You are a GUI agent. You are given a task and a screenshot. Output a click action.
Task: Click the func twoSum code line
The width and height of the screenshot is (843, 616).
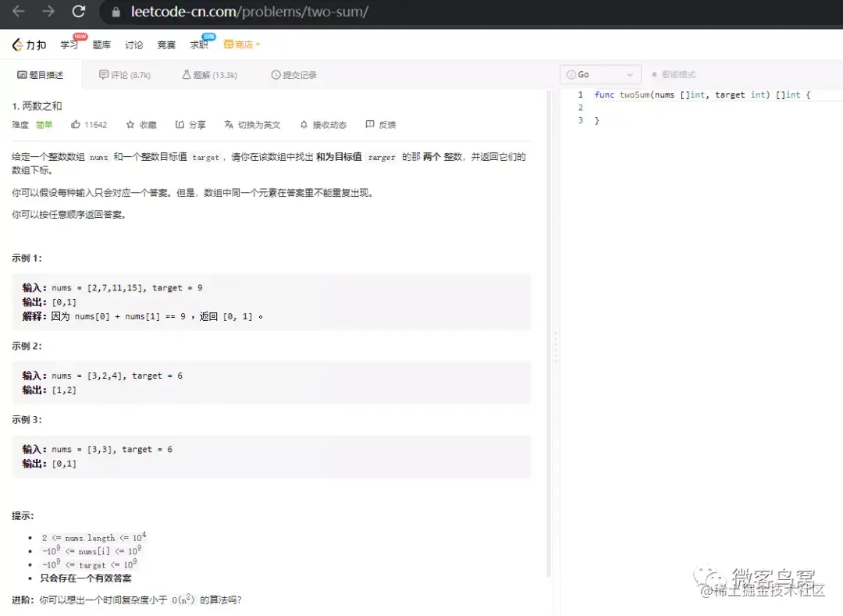702,94
